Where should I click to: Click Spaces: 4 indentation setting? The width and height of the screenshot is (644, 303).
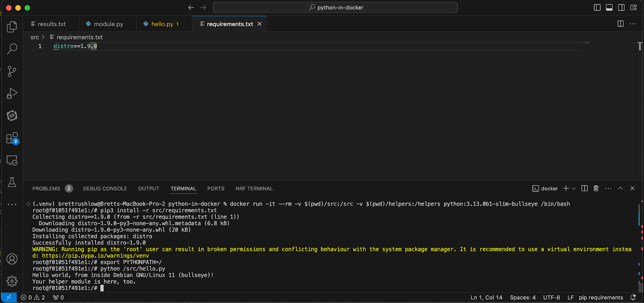pos(522,297)
